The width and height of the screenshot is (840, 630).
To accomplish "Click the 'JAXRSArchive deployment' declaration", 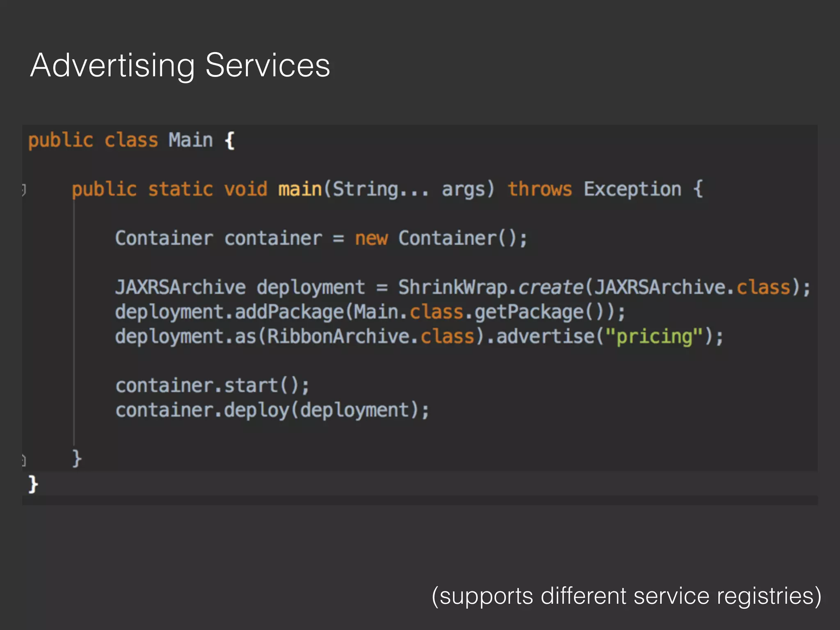I will [240, 287].
